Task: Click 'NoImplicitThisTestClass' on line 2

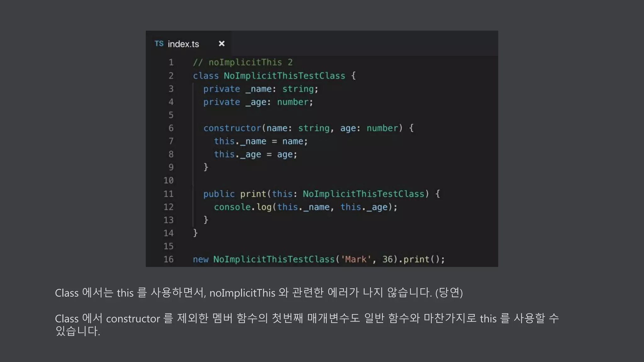Action: [x=284, y=76]
